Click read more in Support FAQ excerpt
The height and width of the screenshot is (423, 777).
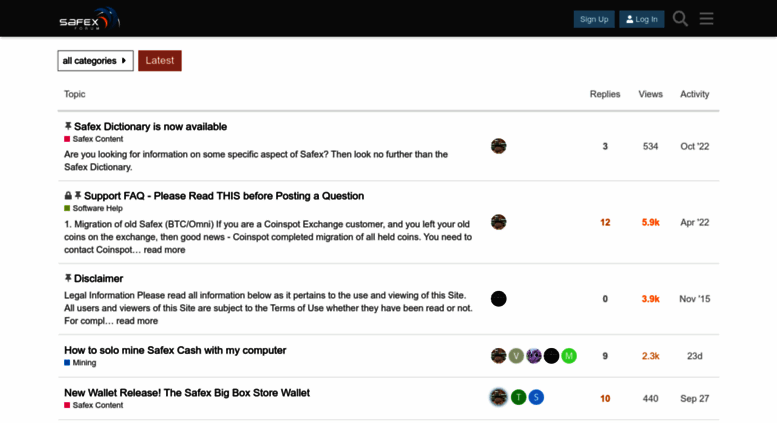164,250
